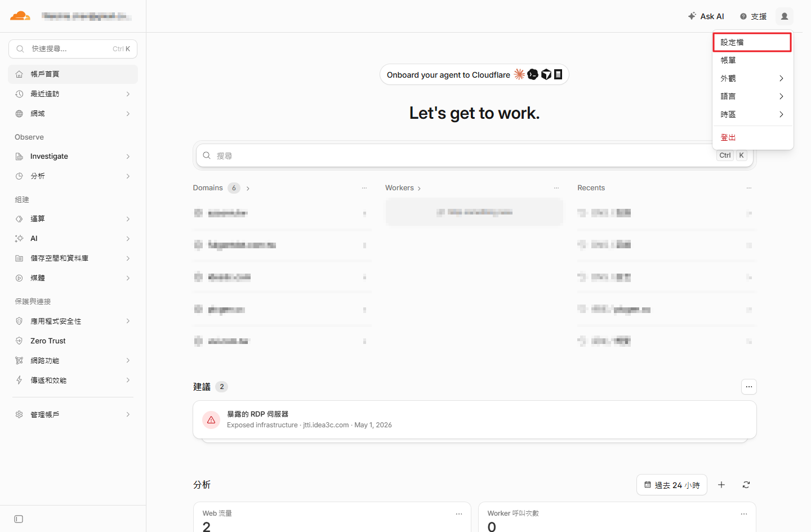Open the Recents card options menu
Viewport: 811px width, 532px height.
[749, 188]
